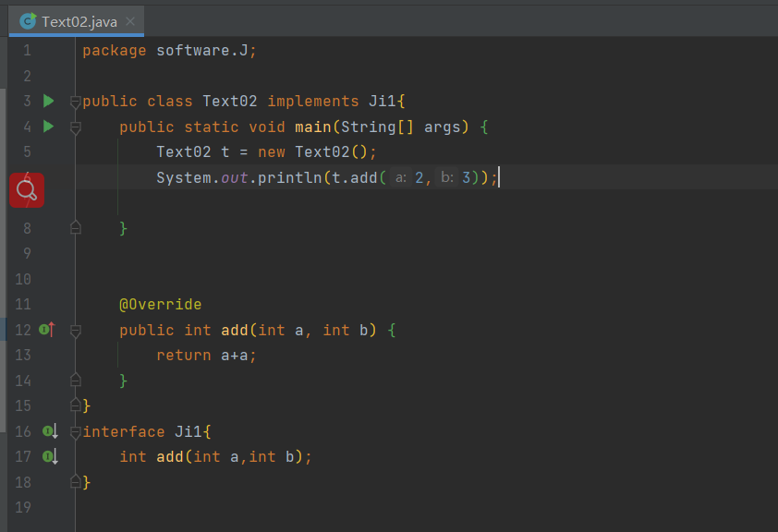Show implementations of the Ji1 interface gutter icon

click(x=50, y=431)
